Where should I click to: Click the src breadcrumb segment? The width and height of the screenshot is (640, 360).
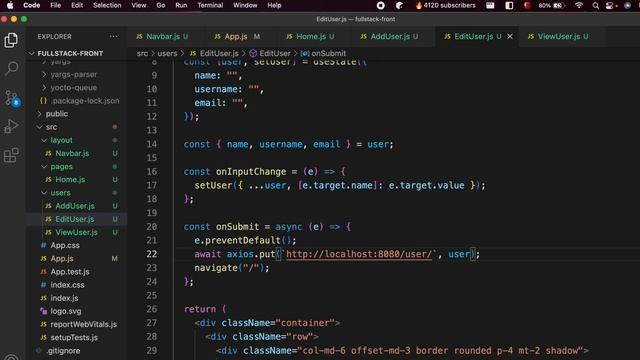click(x=142, y=53)
